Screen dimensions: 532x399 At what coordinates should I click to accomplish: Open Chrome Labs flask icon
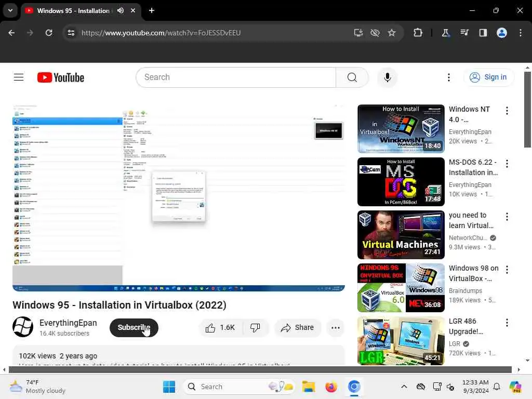pos(445,33)
